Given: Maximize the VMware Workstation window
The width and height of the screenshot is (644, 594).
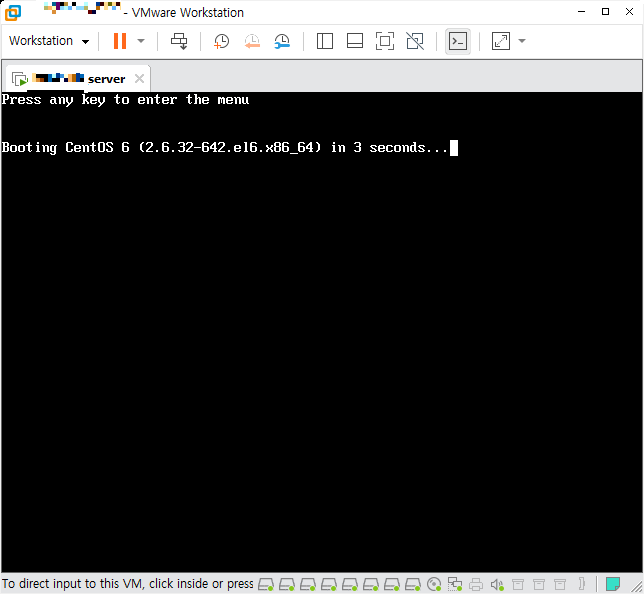Looking at the screenshot, I should click(605, 12).
